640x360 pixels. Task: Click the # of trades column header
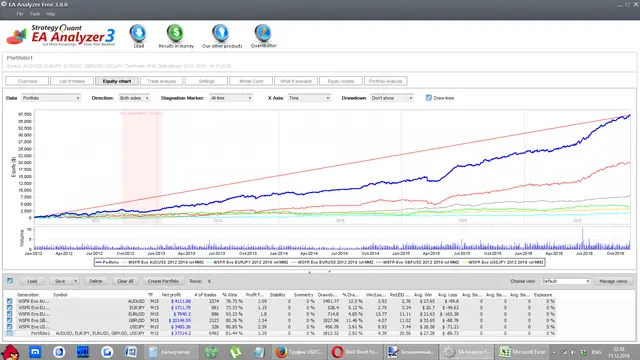[205, 295]
